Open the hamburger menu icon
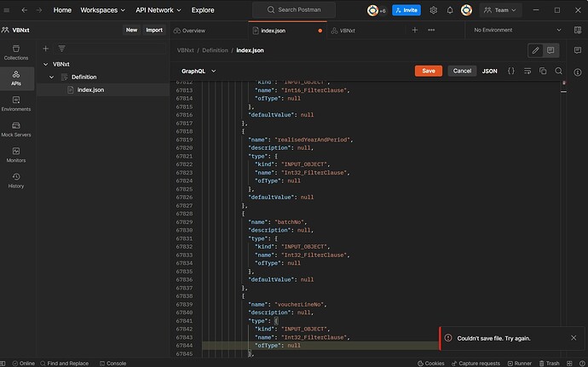This screenshot has width=588, height=367. click(x=6, y=10)
